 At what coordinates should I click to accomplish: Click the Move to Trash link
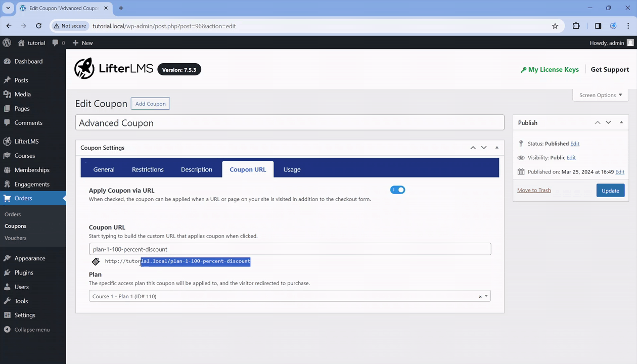coord(534,190)
